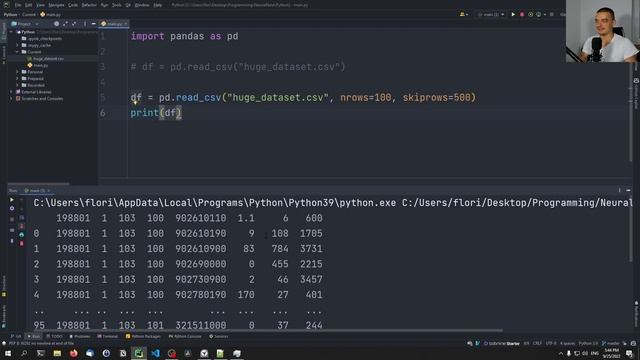Click the Expand All icon in Project panel
The width and height of the screenshot is (640, 360).
tap(65, 24)
